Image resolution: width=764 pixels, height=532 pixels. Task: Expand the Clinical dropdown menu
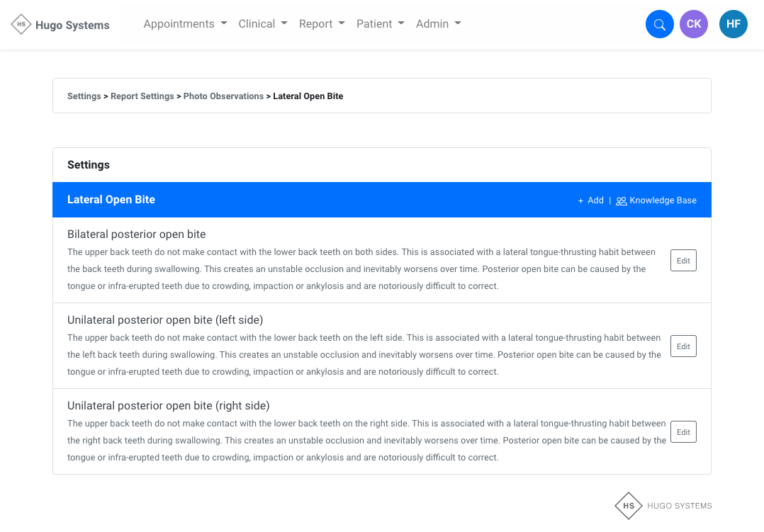click(263, 24)
